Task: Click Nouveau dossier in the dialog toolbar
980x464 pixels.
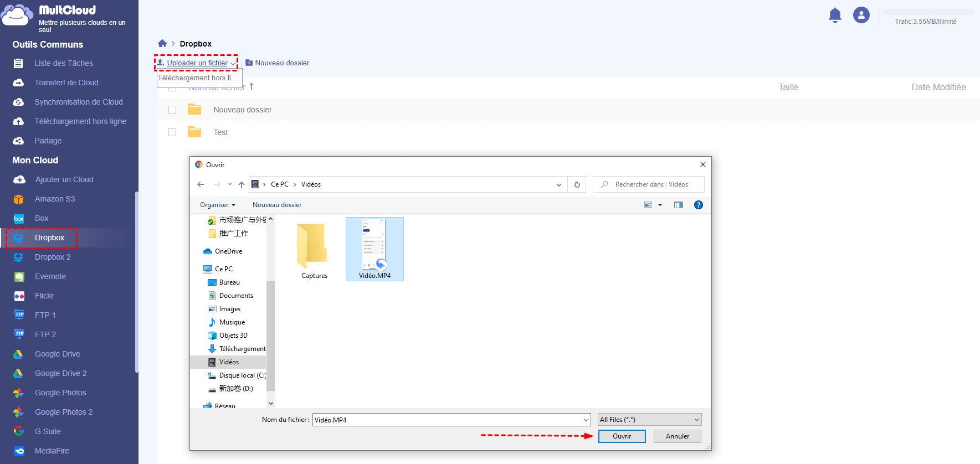Action: [x=277, y=205]
